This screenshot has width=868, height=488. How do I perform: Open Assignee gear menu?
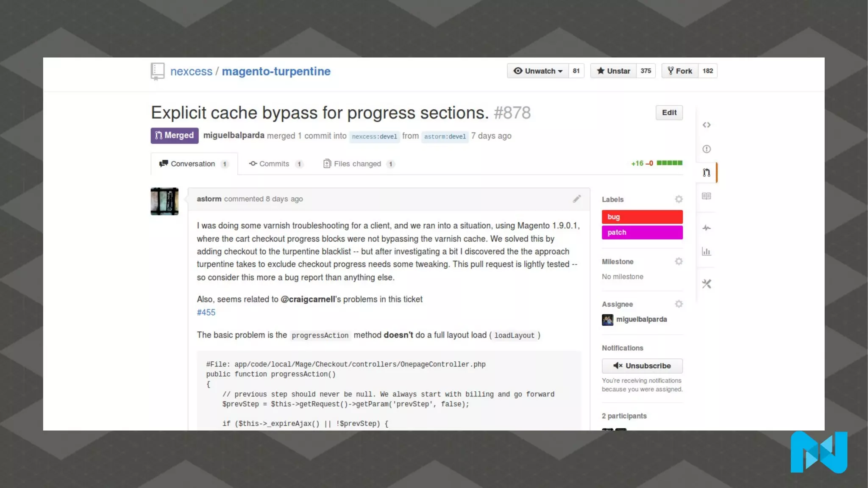point(679,304)
